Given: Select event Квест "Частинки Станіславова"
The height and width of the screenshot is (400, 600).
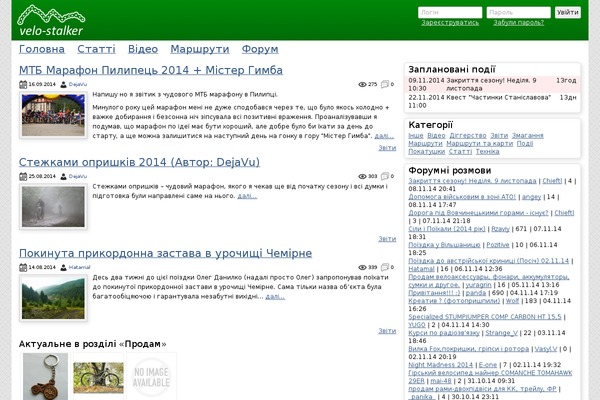Looking at the screenshot, I should point(492,101).
